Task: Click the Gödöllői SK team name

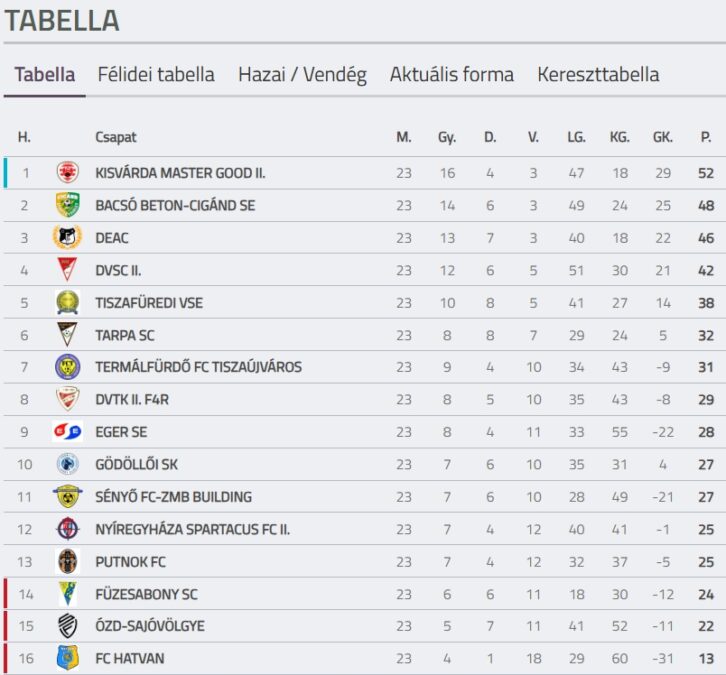Action: [137, 464]
